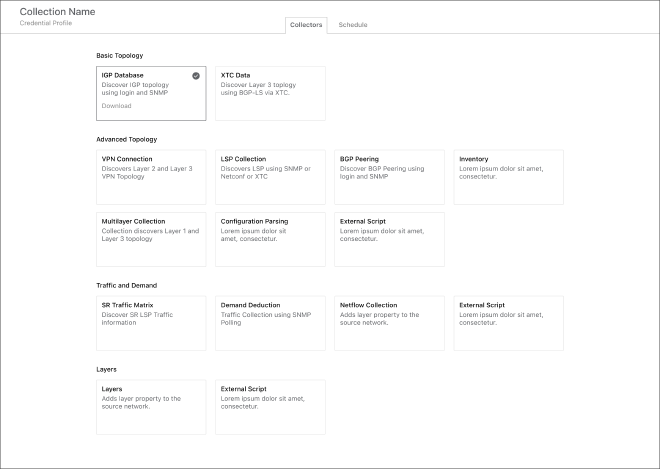The image size is (660, 469).
Task: Click the IGP Database selected checkmark icon
Action: pyautogui.click(x=196, y=76)
